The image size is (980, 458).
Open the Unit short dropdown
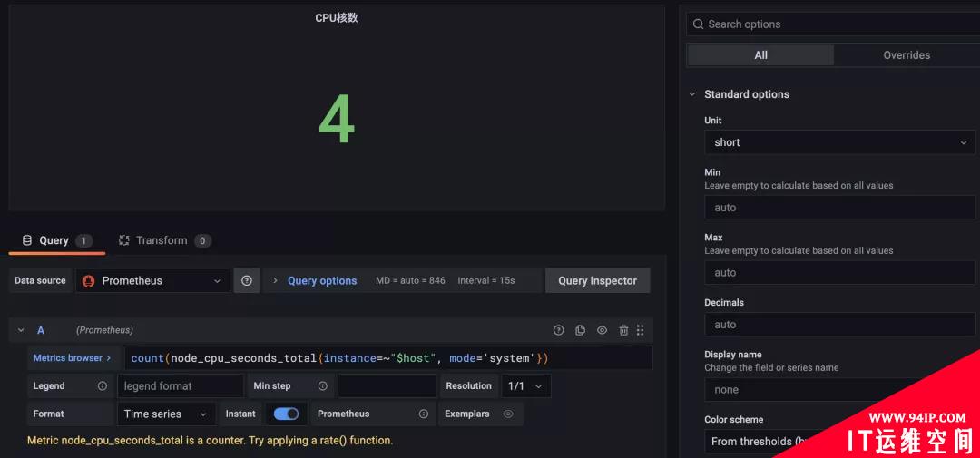839,142
